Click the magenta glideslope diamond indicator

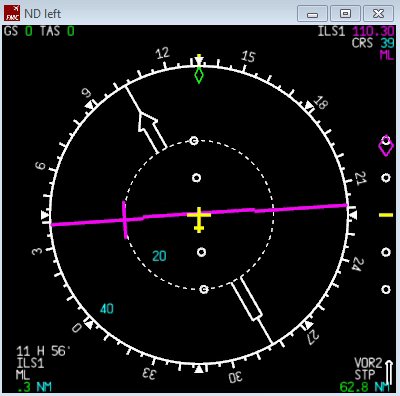click(x=386, y=146)
